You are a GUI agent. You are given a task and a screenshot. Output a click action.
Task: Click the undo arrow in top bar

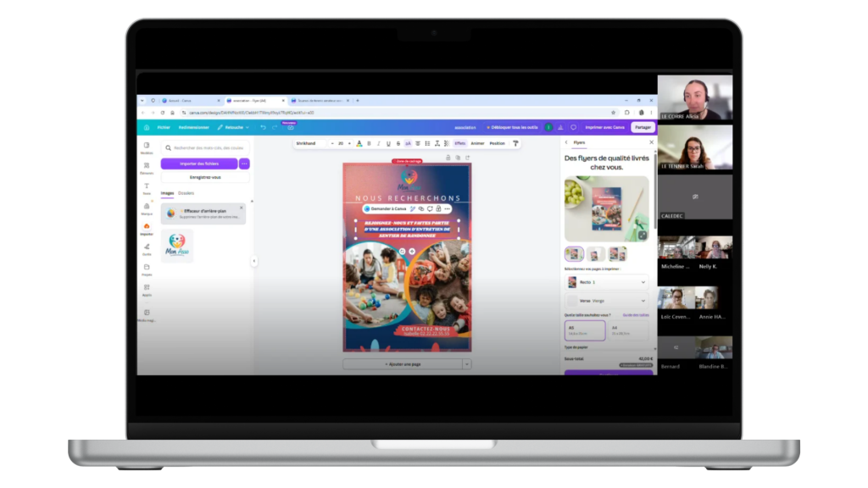pos(263,127)
